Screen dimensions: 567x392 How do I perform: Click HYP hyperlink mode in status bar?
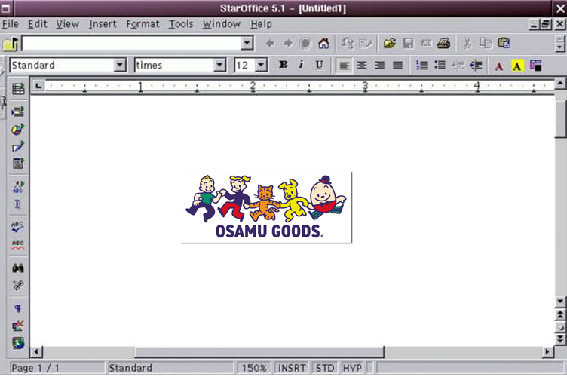(352, 368)
